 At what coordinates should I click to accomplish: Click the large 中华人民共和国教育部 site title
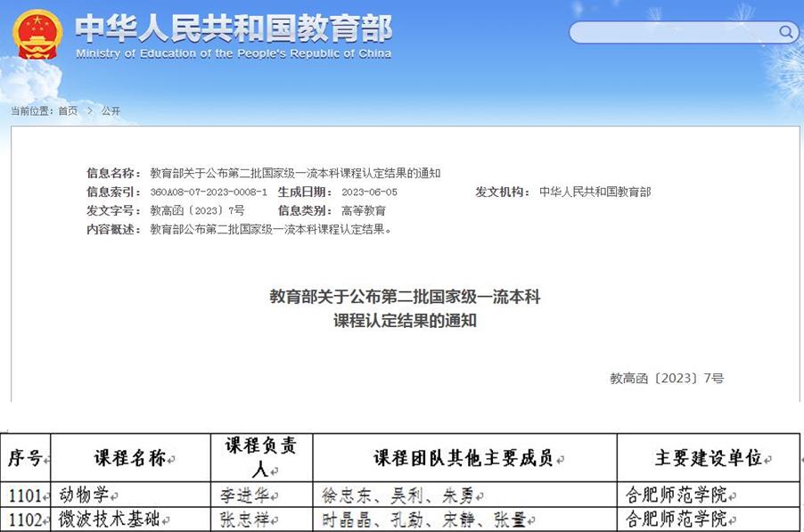pos(233,29)
